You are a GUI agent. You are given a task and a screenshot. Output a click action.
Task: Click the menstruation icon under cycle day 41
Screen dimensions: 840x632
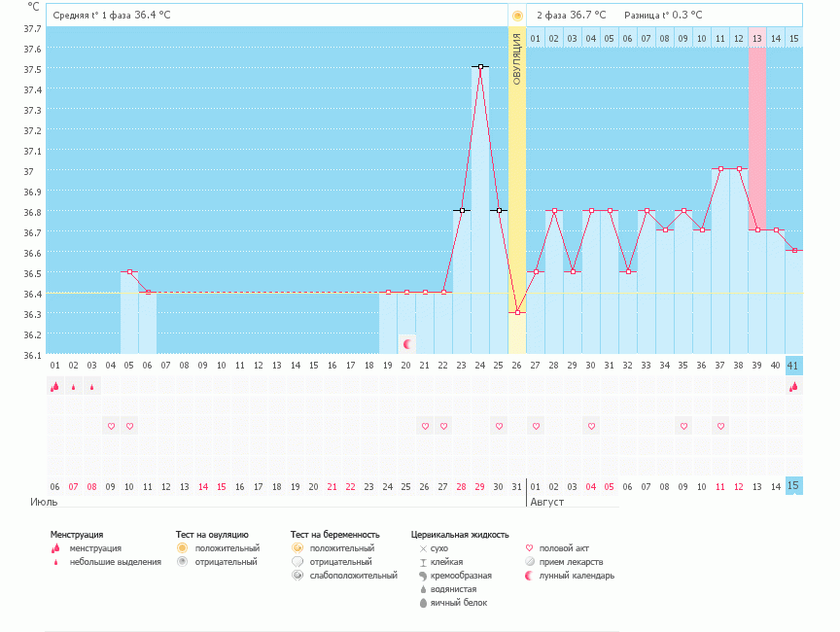(794, 386)
